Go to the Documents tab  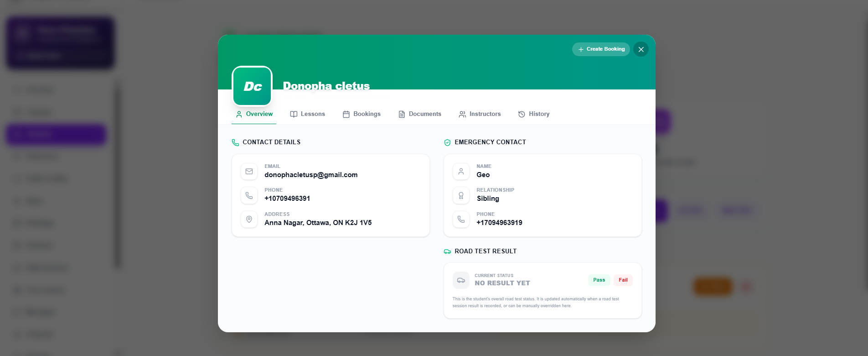(x=420, y=114)
